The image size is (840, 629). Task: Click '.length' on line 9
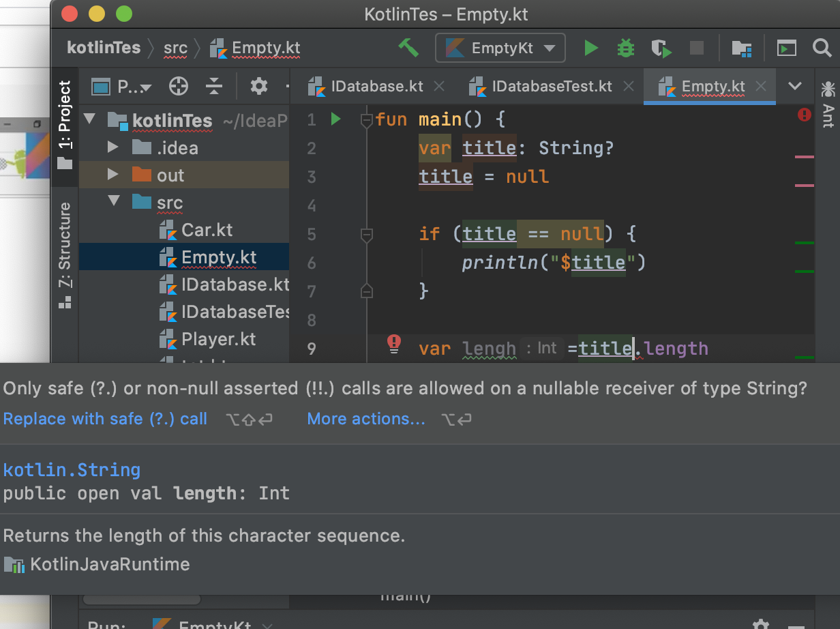pos(672,349)
